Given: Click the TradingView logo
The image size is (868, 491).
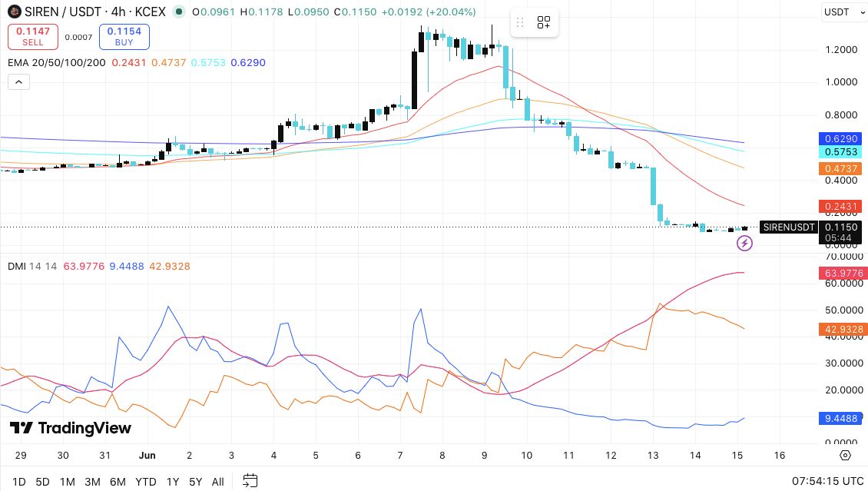Looking at the screenshot, I should (71, 428).
